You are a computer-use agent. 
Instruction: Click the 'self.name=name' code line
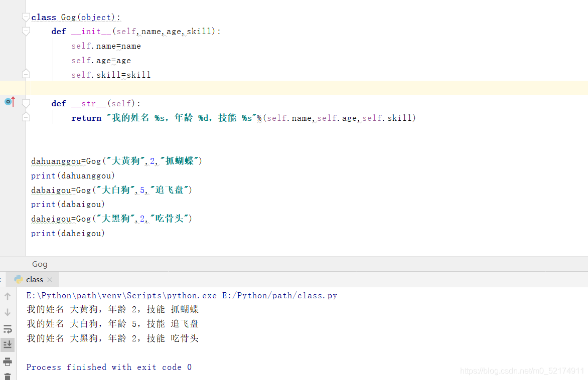tap(106, 46)
